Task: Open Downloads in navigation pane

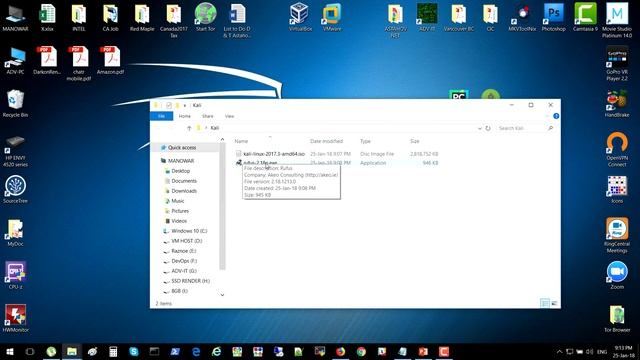Action: coord(184,191)
